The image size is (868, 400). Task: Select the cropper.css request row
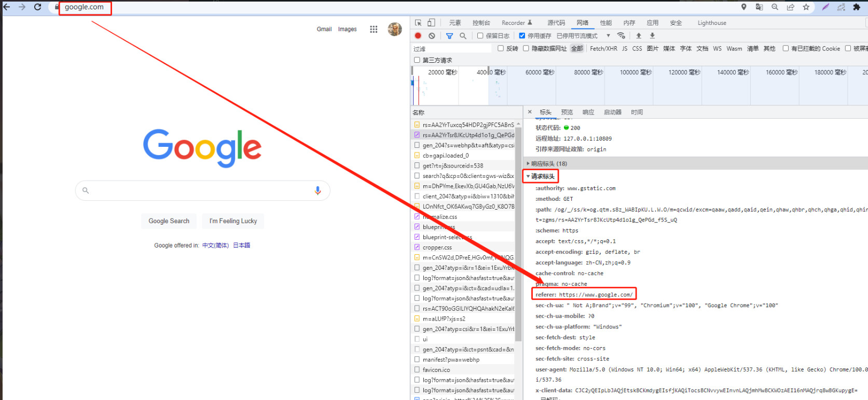463,247
